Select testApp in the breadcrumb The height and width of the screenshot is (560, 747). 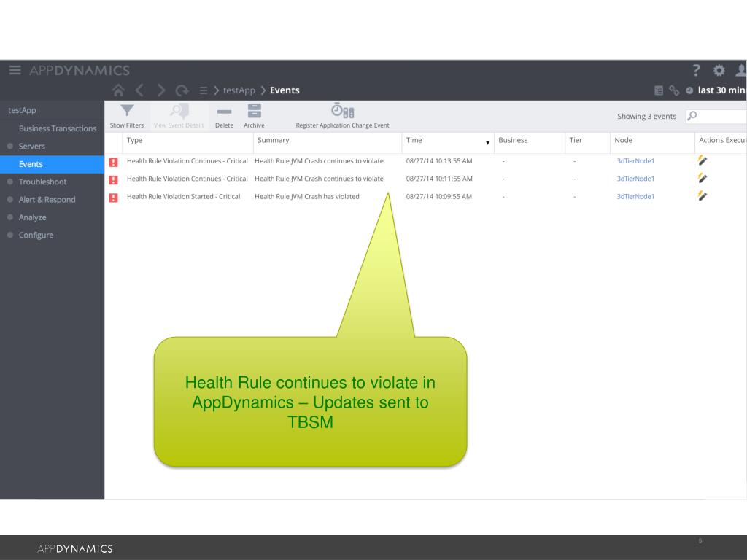pyautogui.click(x=239, y=90)
